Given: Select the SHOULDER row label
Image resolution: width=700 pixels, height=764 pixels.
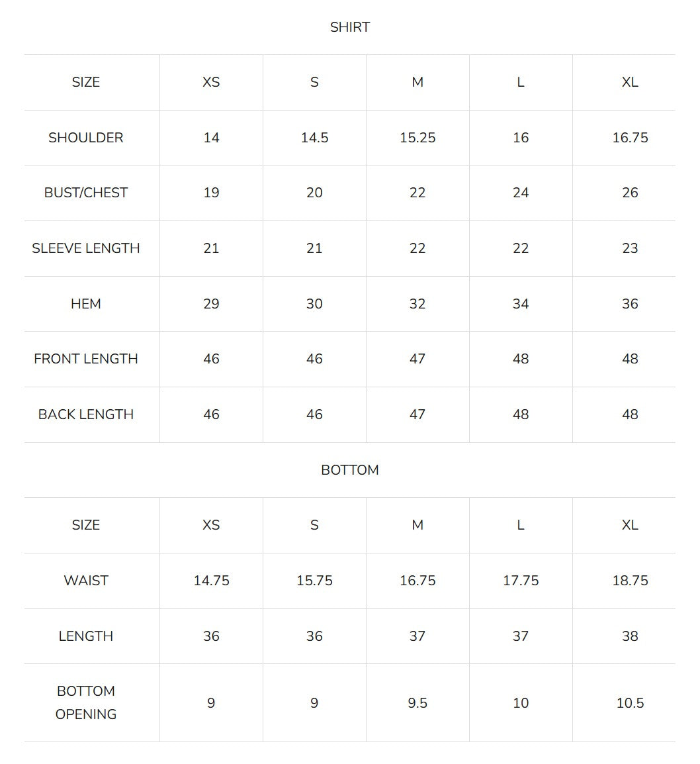Looking at the screenshot, I should pyautogui.click(x=85, y=138).
